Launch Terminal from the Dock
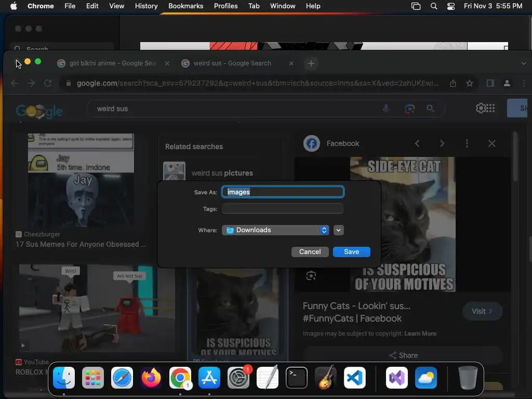The image size is (532, 399). tap(297, 378)
